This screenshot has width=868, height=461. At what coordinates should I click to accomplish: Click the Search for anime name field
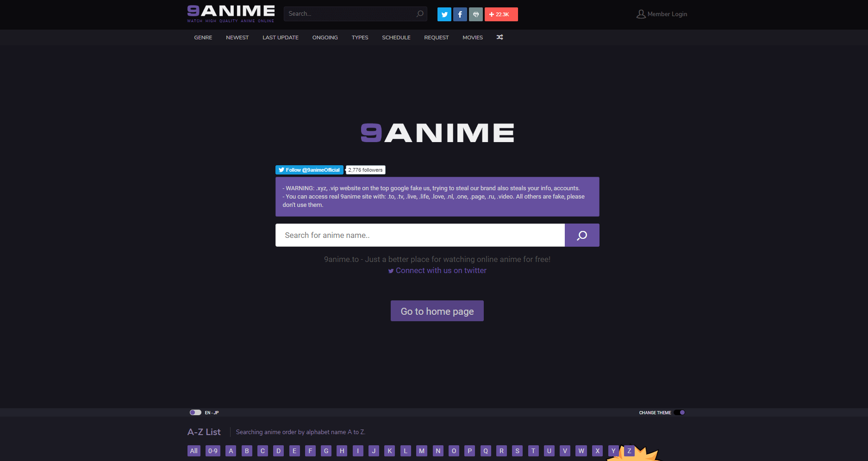click(417, 235)
